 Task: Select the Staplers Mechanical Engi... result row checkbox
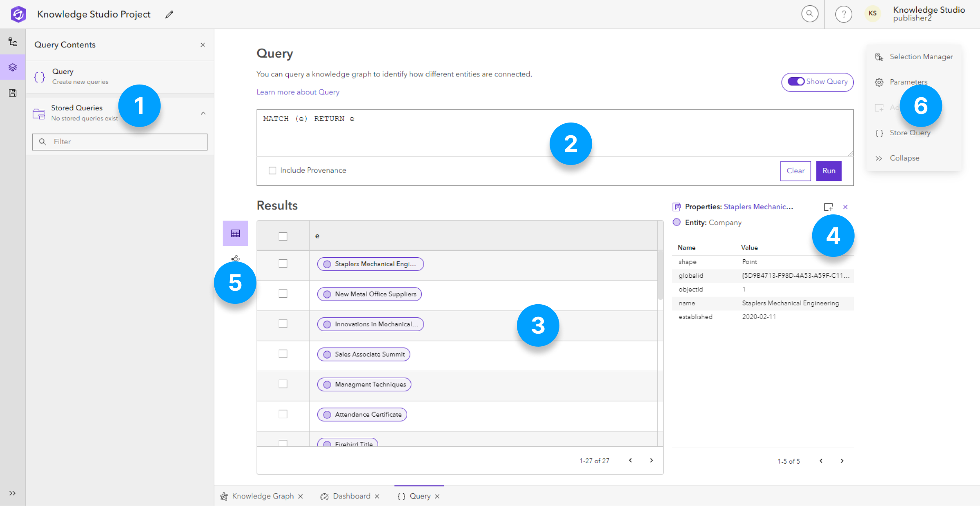click(283, 264)
